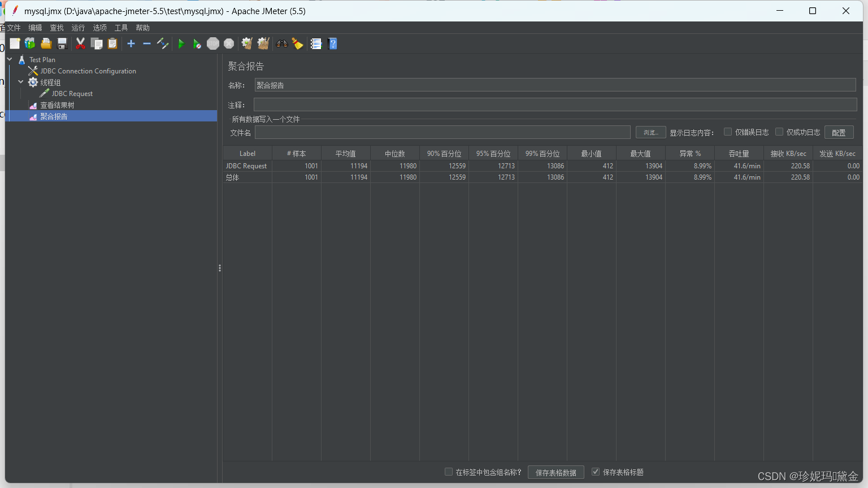
Task: Open Search with binoculars icon
Action: (281, 43)
